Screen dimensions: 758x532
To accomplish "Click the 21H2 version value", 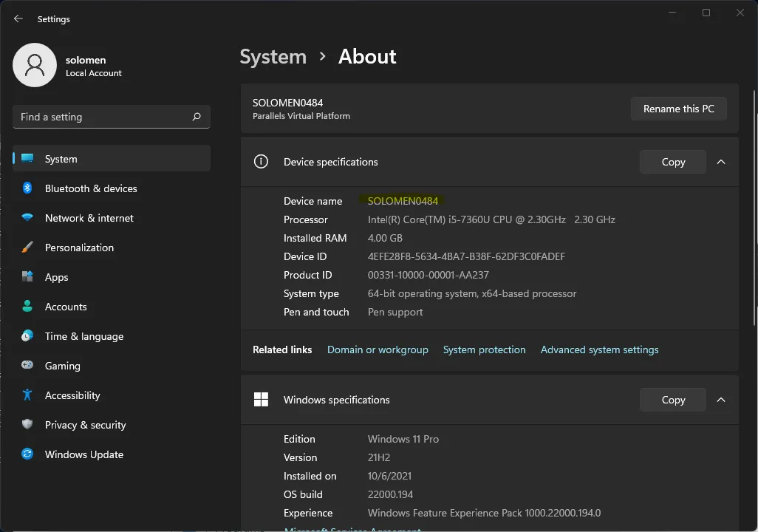I will [378, 457].
